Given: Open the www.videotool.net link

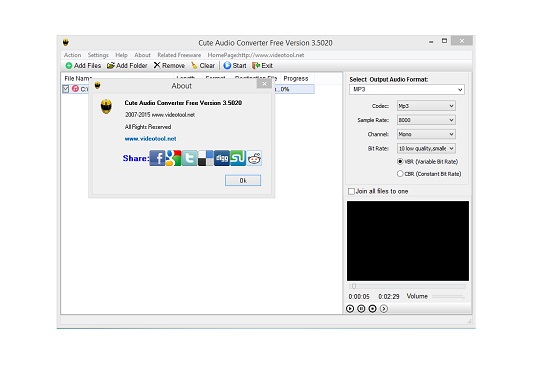Looking at the screenshot, I should 150,139.
